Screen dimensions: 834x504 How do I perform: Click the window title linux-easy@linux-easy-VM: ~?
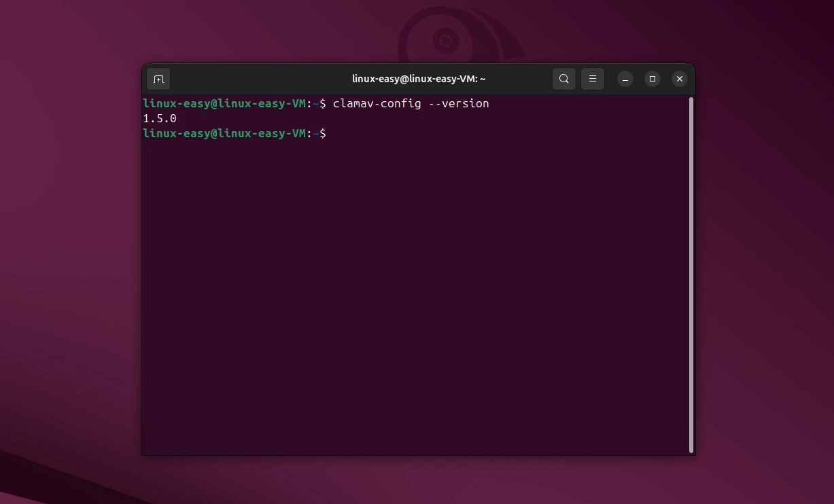tap(419, 78)
